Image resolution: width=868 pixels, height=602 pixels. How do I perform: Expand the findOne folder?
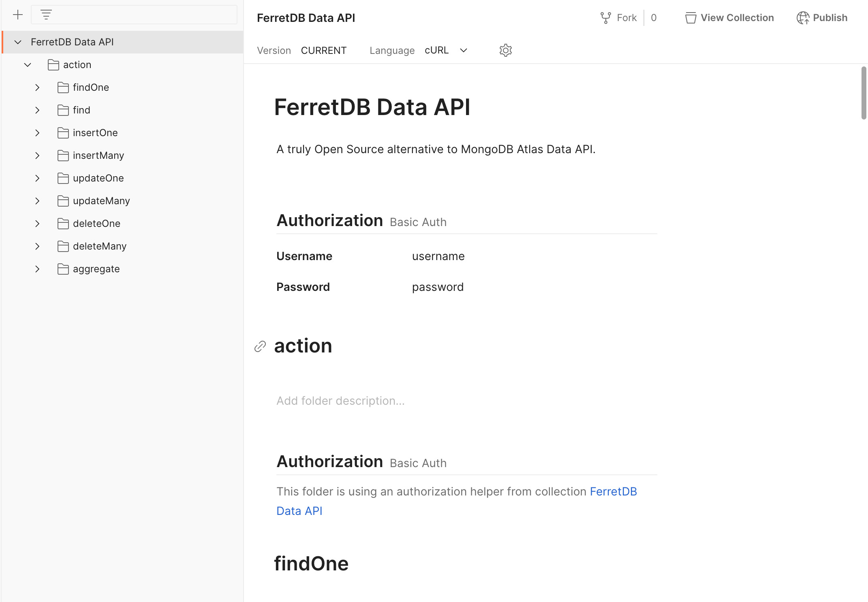pyautogui.click(x=37, y=87)
